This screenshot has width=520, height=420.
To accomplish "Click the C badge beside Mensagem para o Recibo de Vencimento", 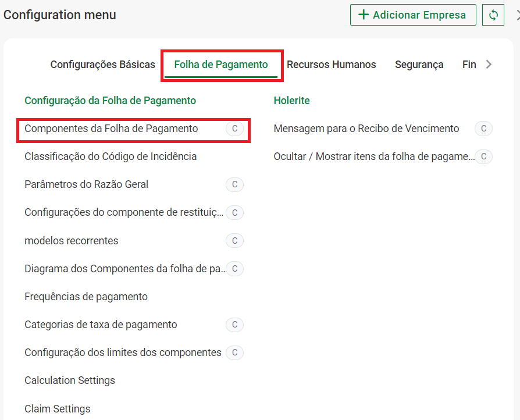I will coord(483,129).
